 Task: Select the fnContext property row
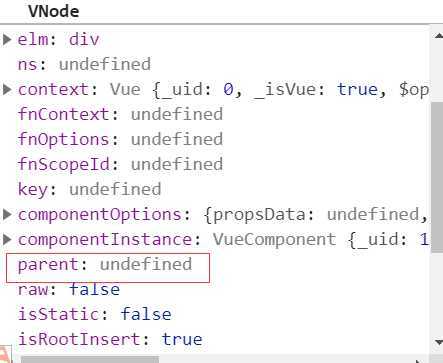coord(120,114)
